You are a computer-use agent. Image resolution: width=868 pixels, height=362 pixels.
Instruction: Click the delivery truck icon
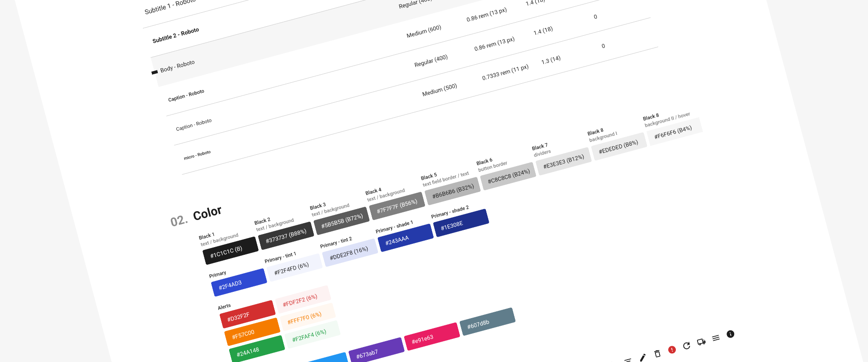(701, 342)
